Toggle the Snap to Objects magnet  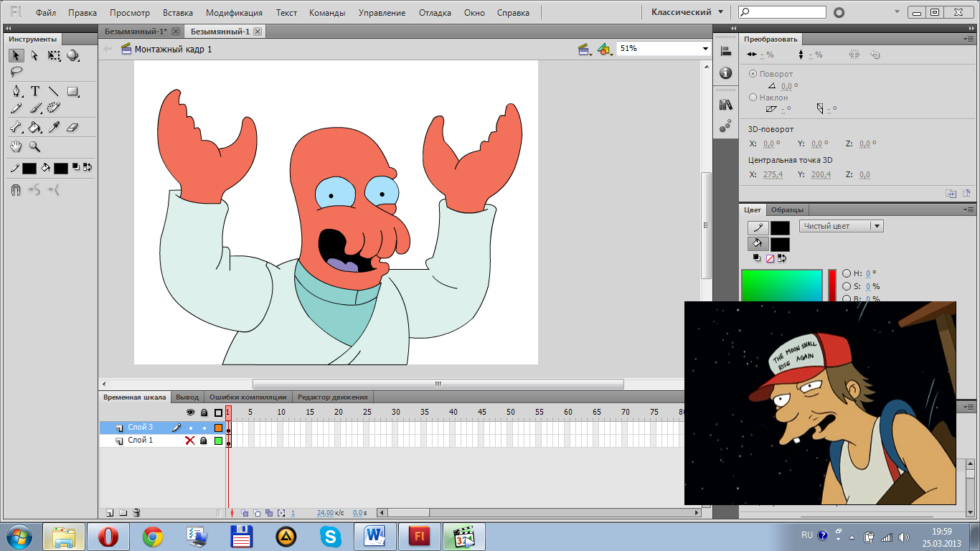point(16,190)
